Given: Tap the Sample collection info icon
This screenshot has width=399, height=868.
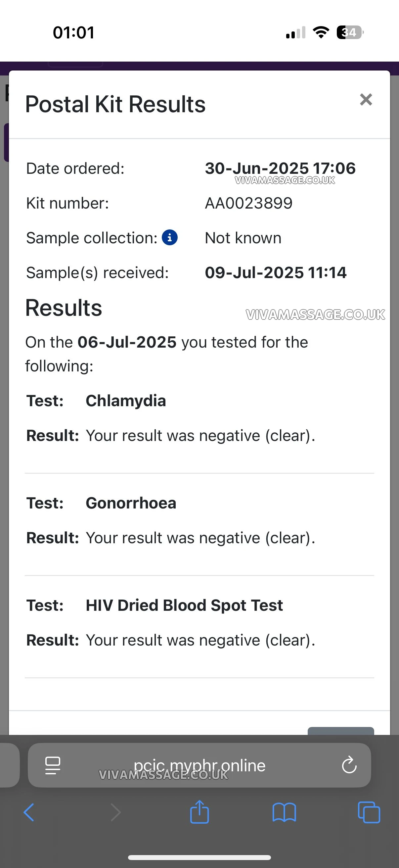Looking at the screenshot, I should tap(170, 238).
